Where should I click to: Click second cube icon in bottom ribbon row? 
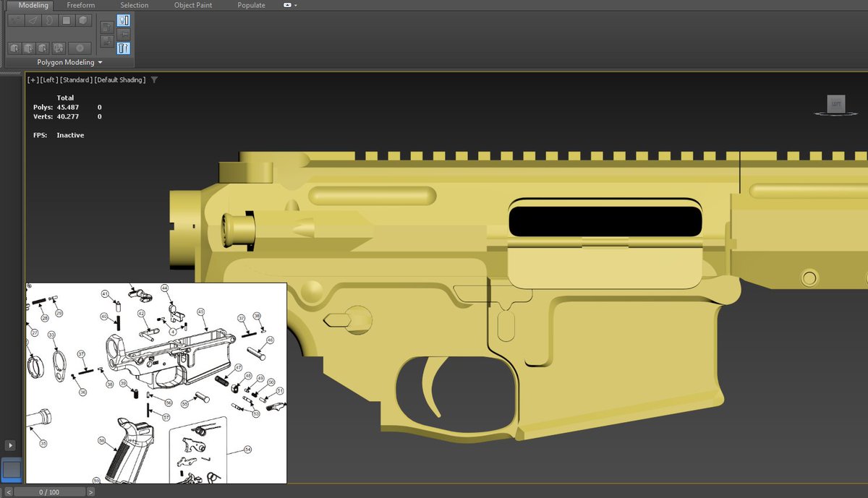[29, 48]
